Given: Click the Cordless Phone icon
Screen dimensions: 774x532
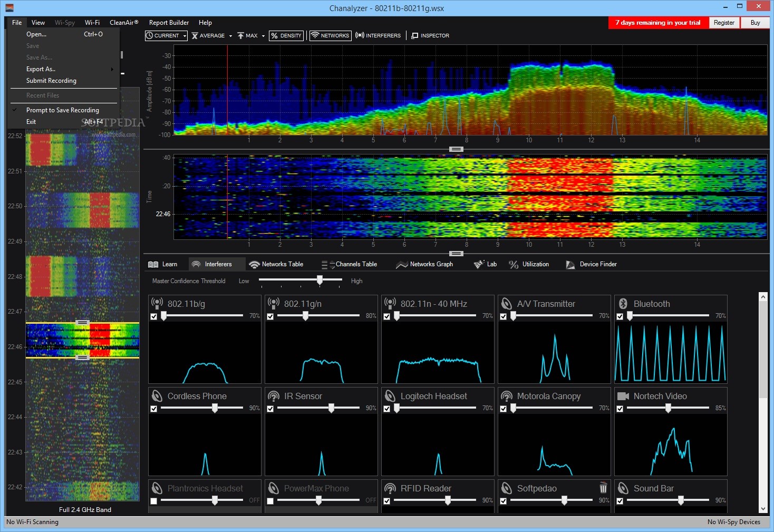Looking at the screenshot, I should tap(157, 395).
